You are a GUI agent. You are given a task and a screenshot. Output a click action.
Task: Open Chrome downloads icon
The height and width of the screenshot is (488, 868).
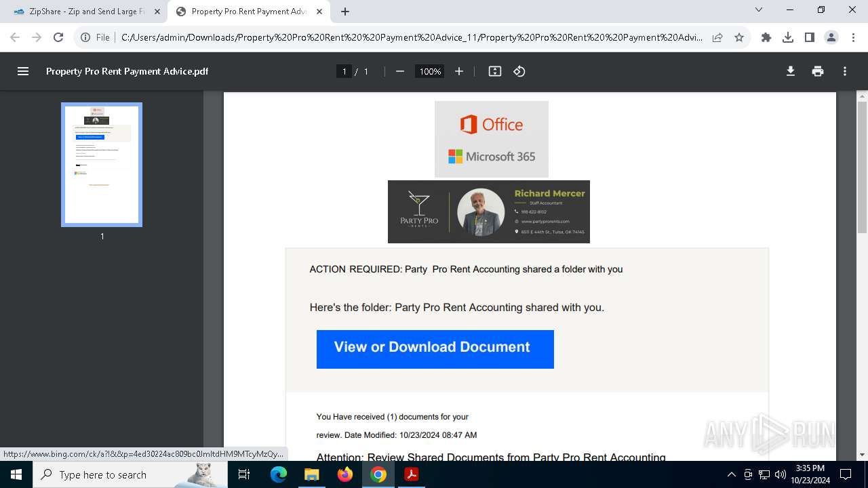788,37
